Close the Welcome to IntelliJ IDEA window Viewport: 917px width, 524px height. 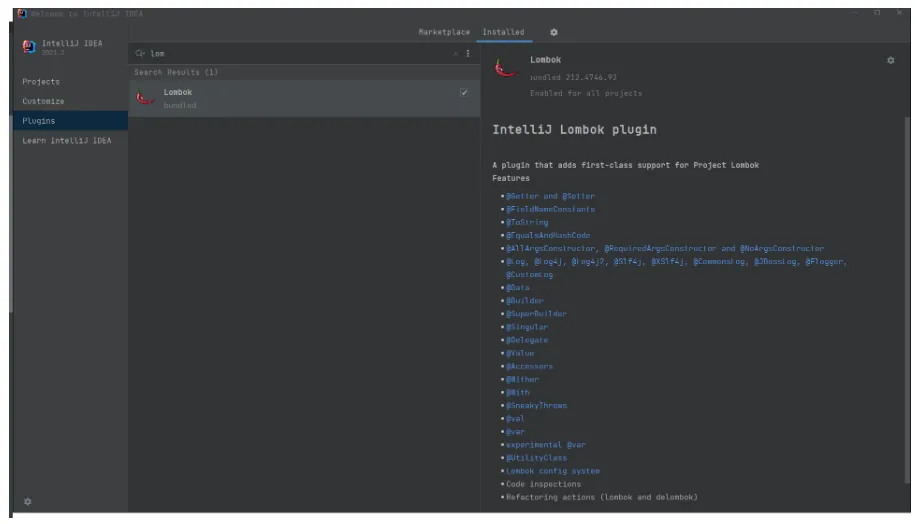click(x=899, y=13)
